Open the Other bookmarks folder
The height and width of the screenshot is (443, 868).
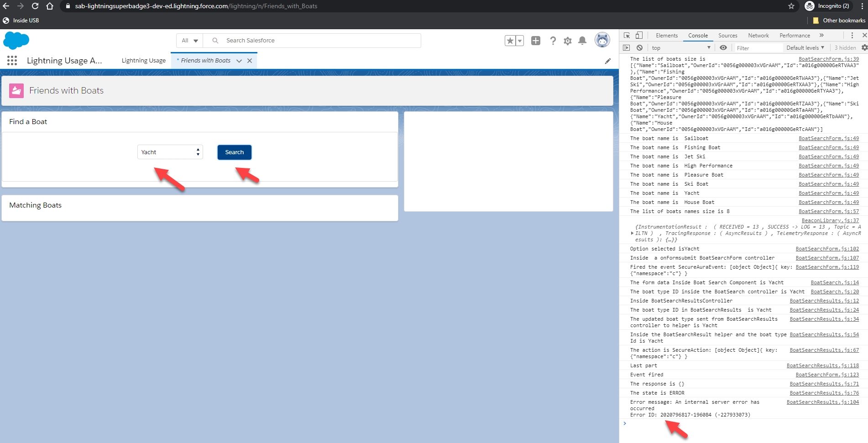pyautogui.click(x=839, y=21)
